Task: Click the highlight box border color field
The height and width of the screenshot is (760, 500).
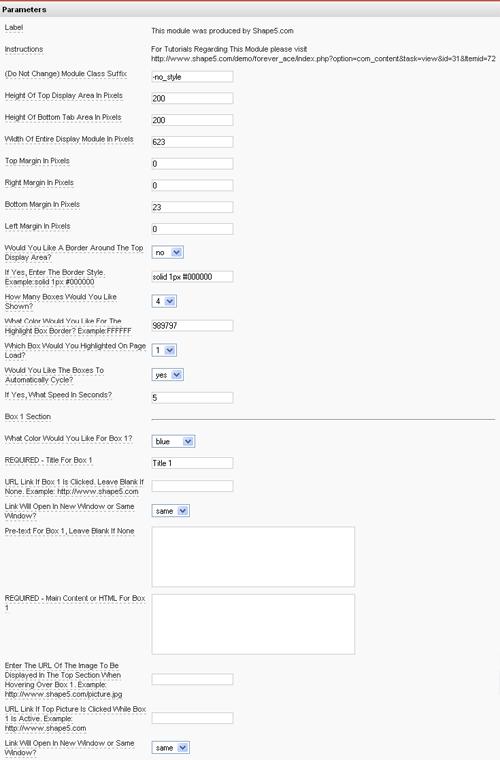Action: 192,326
